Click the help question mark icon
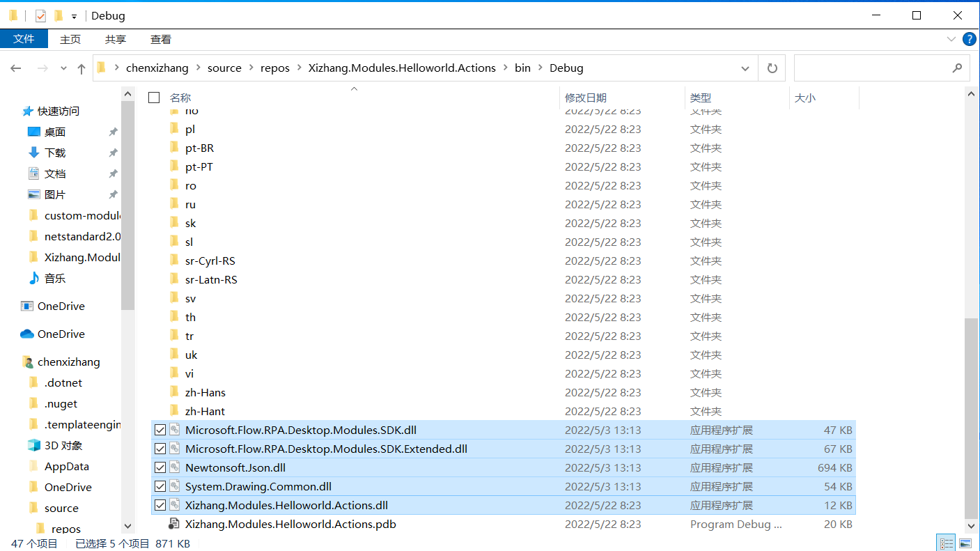This screenshot has width=980, height=551. tap(968, 39)
